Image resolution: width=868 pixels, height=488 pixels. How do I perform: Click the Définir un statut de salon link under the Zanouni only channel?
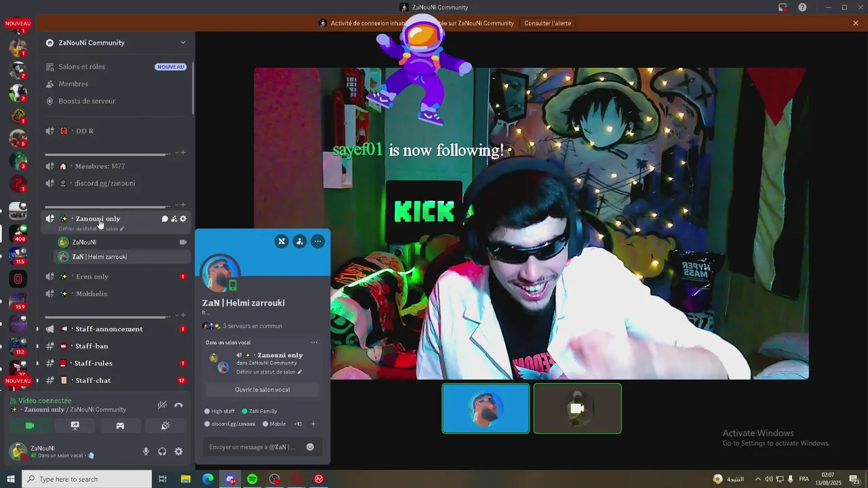click(x=91, y=228)
